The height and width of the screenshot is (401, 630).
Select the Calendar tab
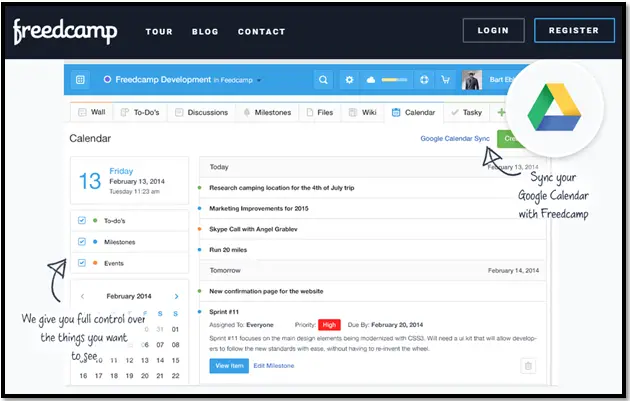pyautogui.click(x=414, y=112)
